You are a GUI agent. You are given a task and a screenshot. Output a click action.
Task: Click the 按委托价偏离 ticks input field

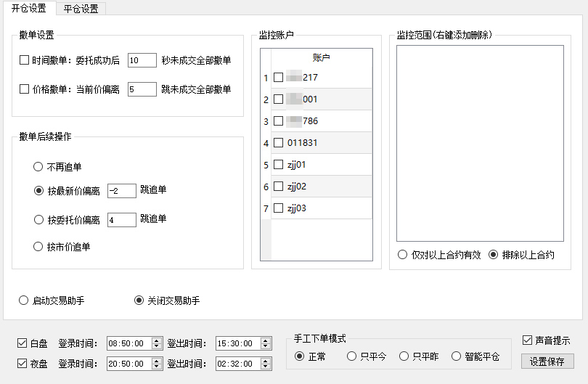(x=121, y=219)
